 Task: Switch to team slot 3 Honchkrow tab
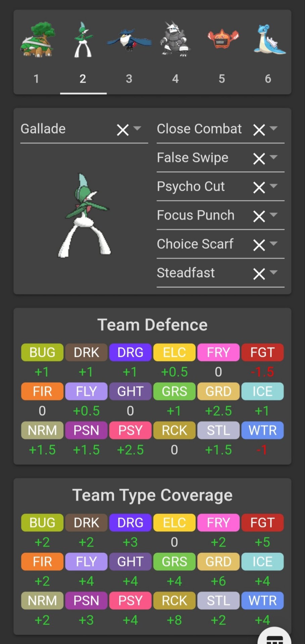tap(130, 52)
